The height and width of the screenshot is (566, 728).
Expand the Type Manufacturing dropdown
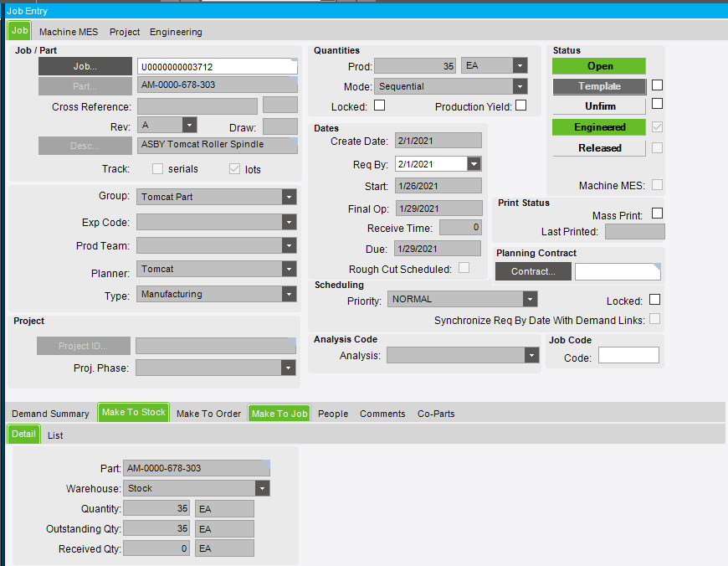(x=289, y=294)
